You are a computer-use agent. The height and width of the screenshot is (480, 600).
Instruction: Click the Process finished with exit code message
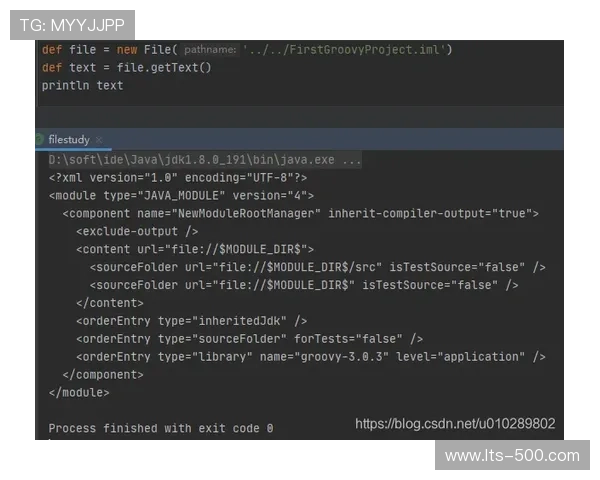(x=160, y=428)
